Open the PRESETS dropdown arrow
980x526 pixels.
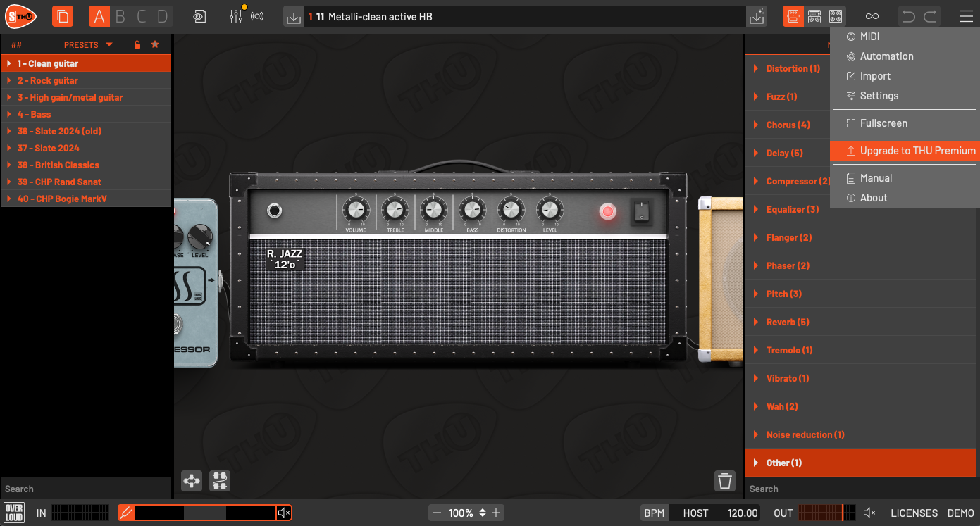pos(109,44)
